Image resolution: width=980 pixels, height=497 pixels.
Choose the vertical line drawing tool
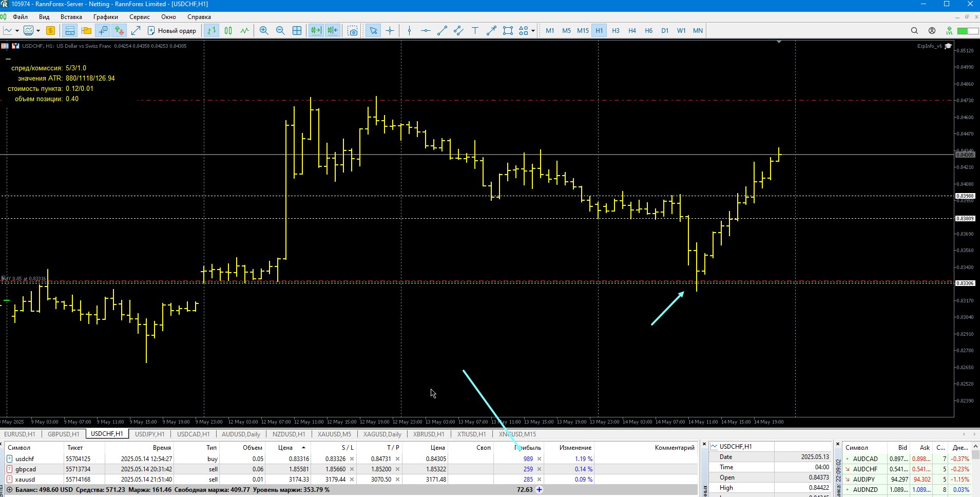tap(409, 31)
